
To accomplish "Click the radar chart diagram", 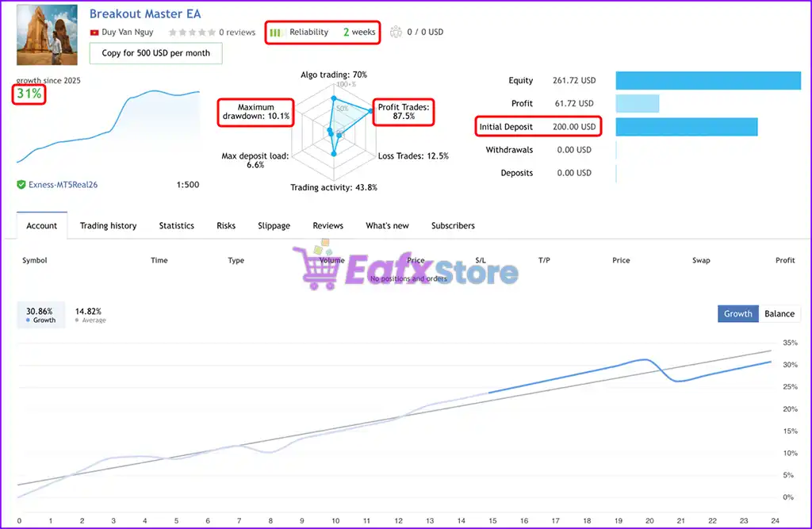I will (x=334, y=131).
